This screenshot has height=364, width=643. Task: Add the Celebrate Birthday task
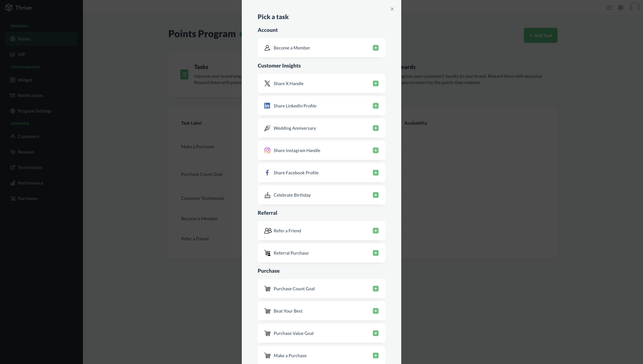(x=376, y=195)
